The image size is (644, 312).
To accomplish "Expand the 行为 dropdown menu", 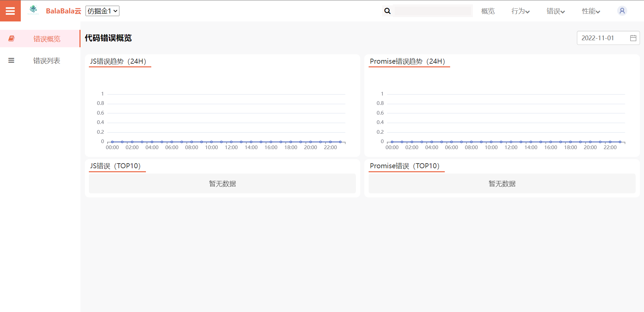I will [520, 11].
